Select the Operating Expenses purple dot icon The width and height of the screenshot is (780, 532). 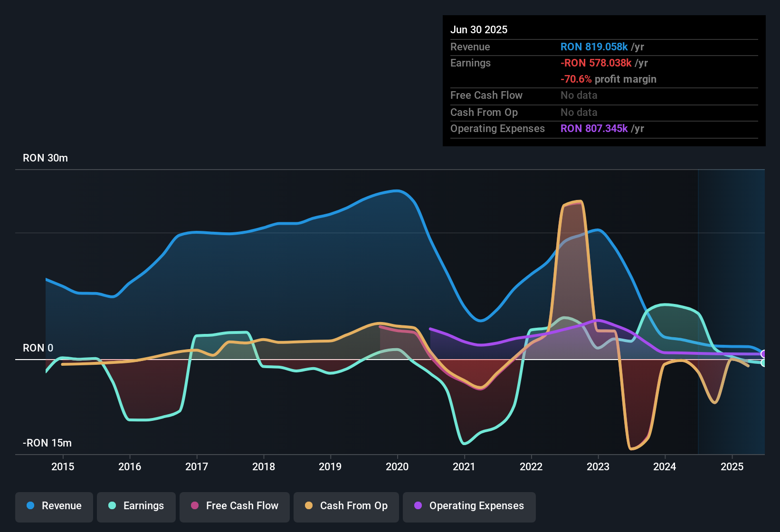[x=417, y=506]
